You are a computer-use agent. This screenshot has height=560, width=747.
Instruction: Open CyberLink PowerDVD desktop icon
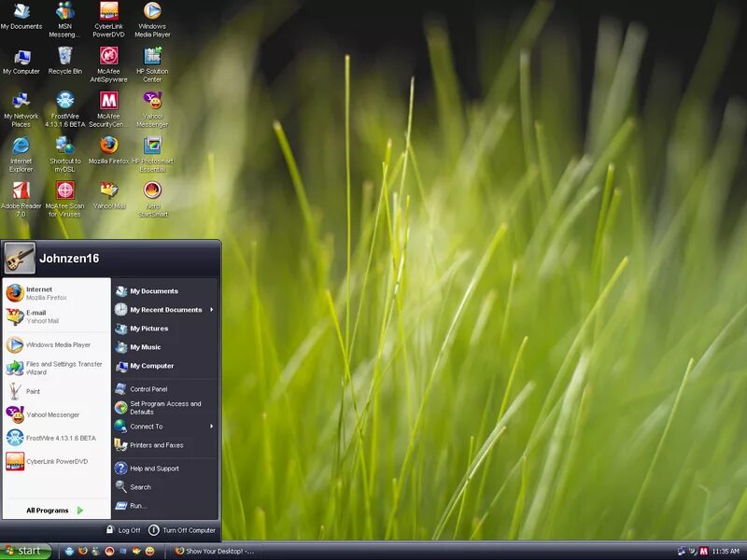(x=108, y=20)
